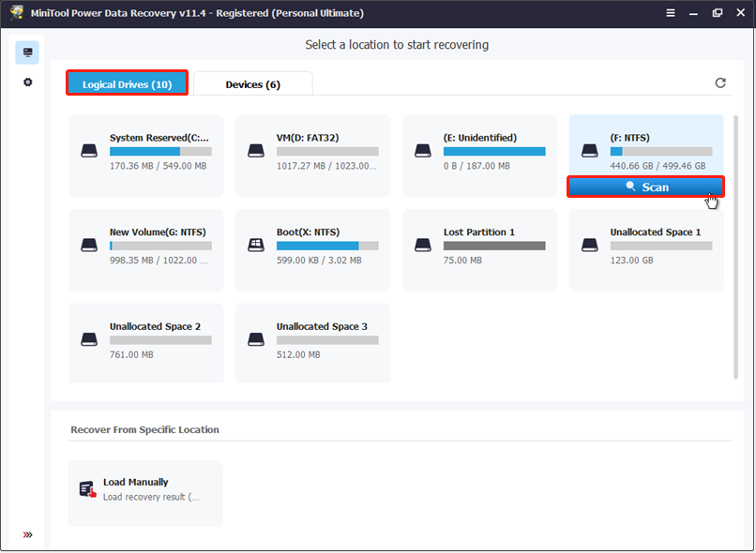Click the Lost Partition 1 drive icon

(423, 246)
